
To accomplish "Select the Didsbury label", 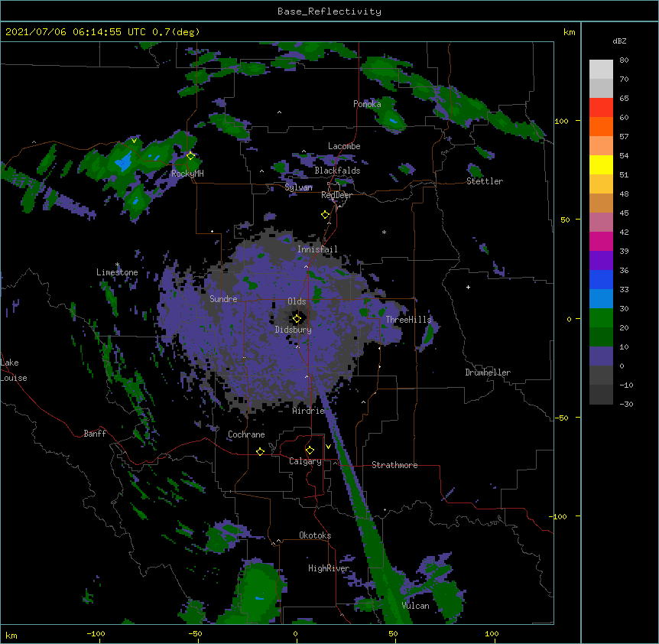I will coord(294,330).
